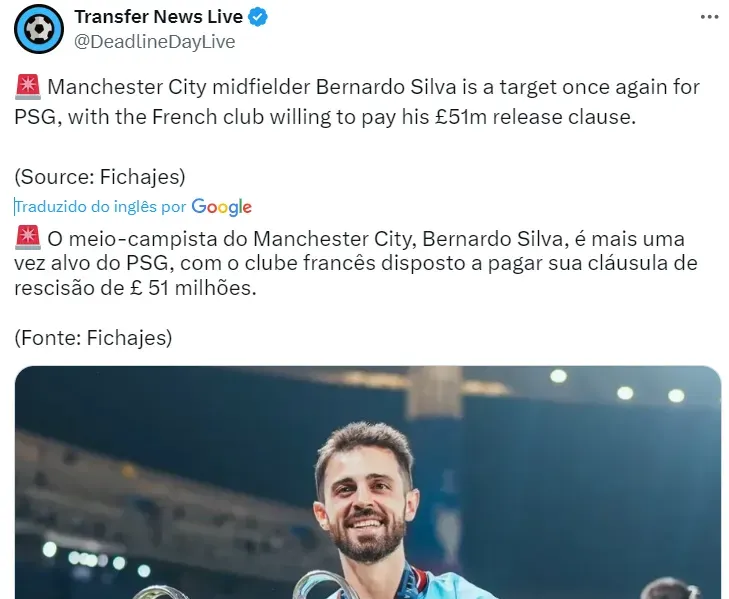The height and width of the screenshot is (599, 729).
Task: Click the Transfer News Live account name
Action: [x=159, y=17]
